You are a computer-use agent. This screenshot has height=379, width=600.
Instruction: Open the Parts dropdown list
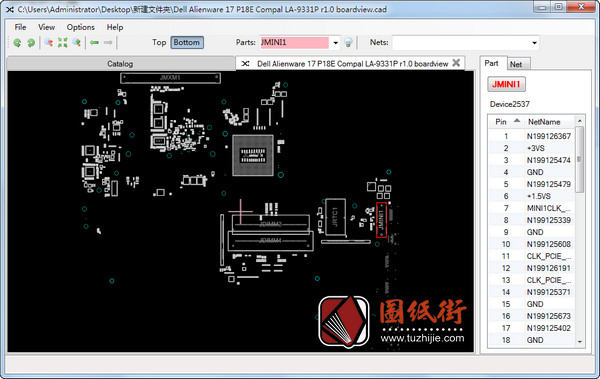pos(335,42)
